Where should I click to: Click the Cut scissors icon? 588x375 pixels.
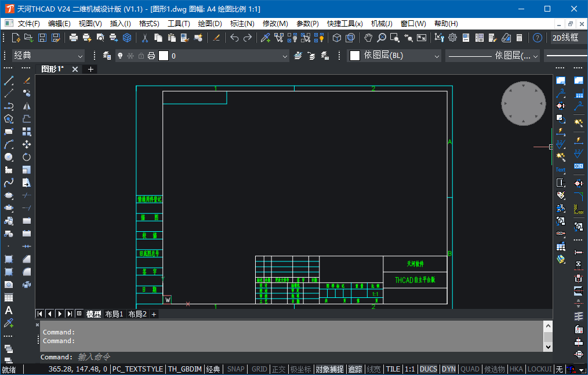[145, 38]
